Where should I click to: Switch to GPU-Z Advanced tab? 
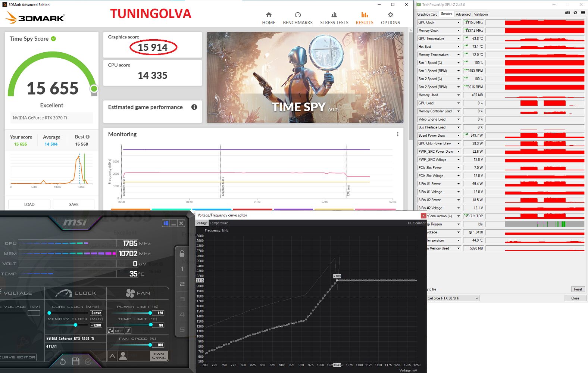[463, 14]
